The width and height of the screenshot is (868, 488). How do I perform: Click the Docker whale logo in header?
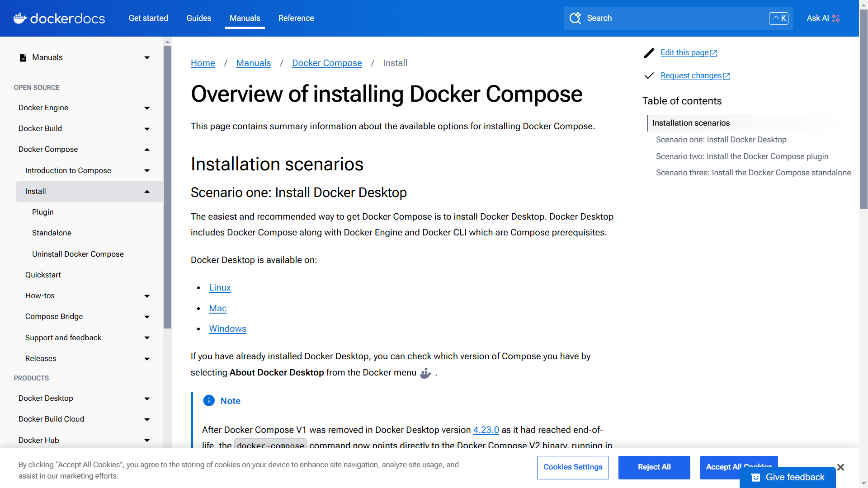20,18
